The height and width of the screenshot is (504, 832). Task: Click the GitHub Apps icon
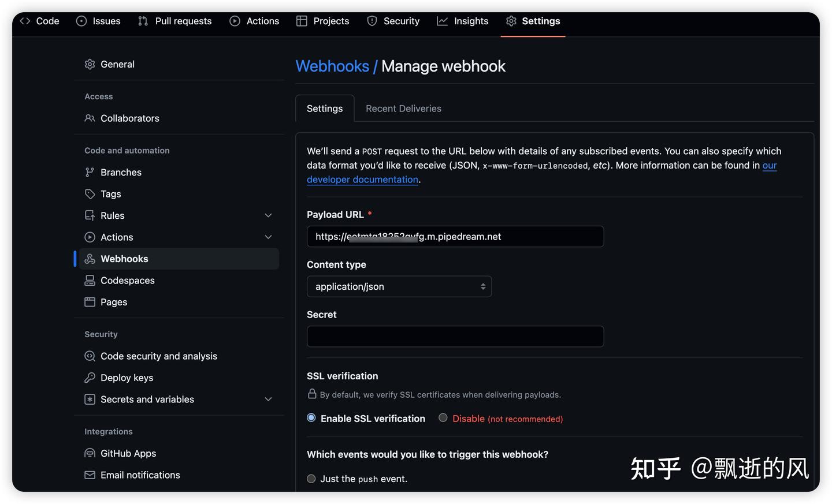pos(90,453)
